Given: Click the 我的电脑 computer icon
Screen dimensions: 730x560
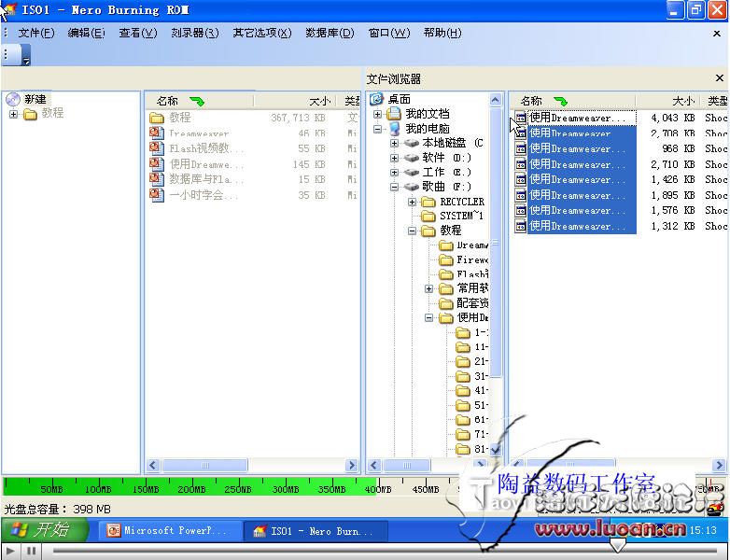Looking at the screenshot, I should (394, 129).
